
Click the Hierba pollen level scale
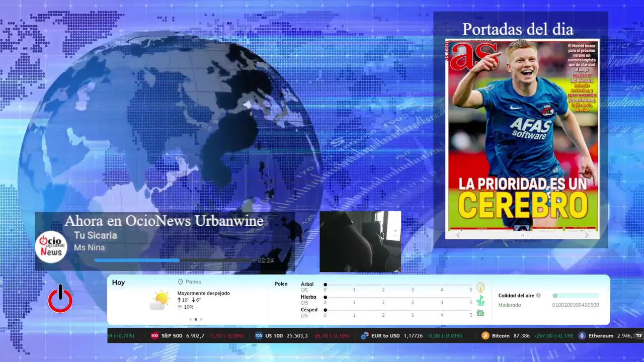[398, 297]
